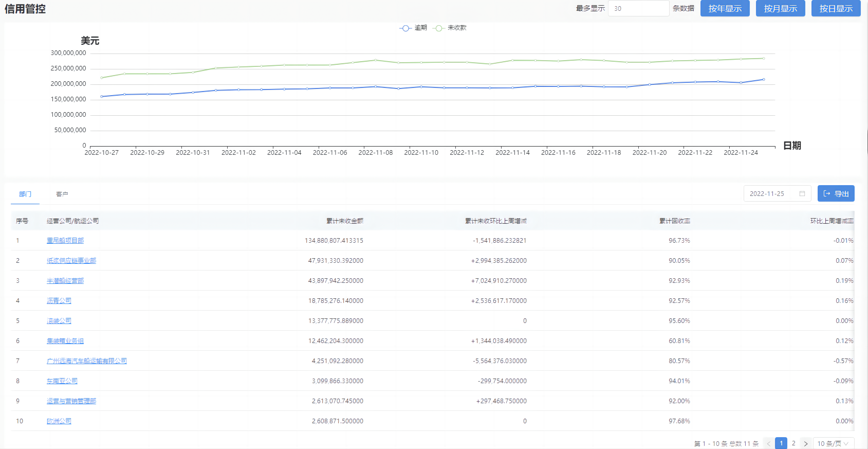Click the 97.68% recovery rate cell

679,421
